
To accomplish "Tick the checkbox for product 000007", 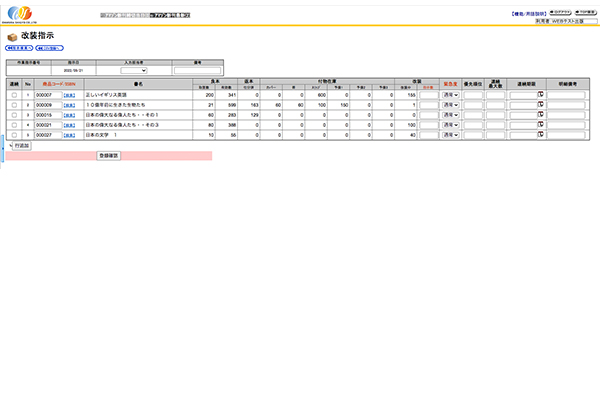I will [x=14, y=95].
